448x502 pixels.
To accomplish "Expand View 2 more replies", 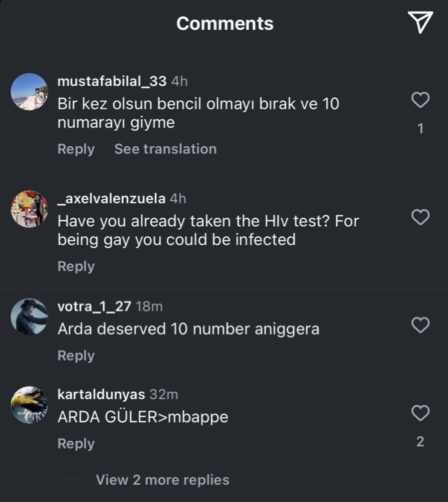I will coord(162,480).
